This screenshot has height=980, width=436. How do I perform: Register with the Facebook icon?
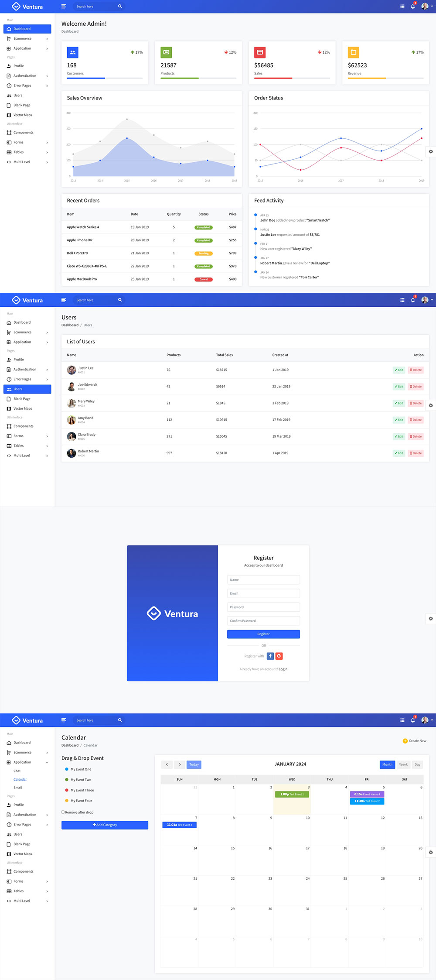[270, 656]
